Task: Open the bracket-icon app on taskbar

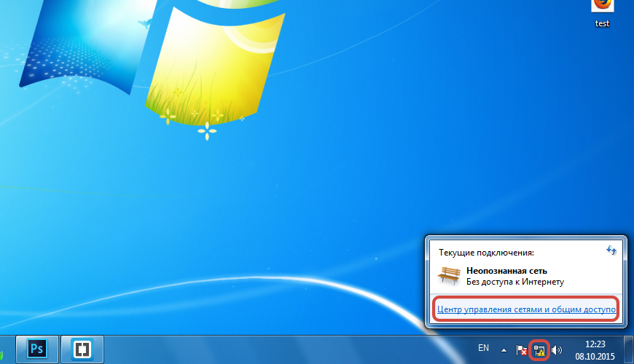Action: (x=82, y=349)
